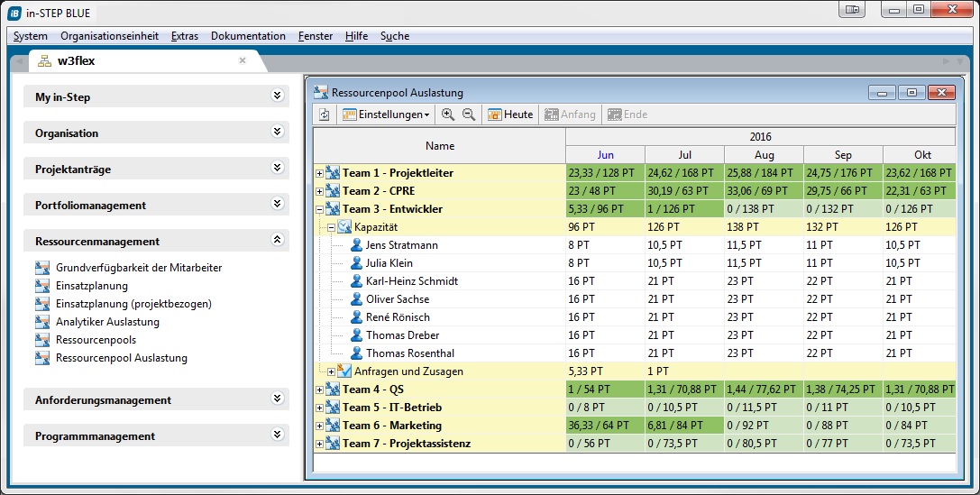The height and width of the screenshot is (495, 980).
Task: Open the Organisationseinheit menu
Action: 109,36
